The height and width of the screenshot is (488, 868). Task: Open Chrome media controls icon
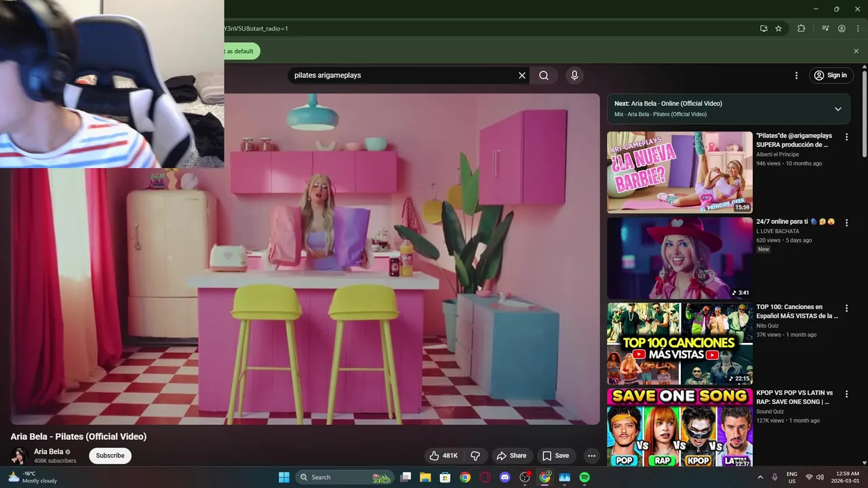825,28
